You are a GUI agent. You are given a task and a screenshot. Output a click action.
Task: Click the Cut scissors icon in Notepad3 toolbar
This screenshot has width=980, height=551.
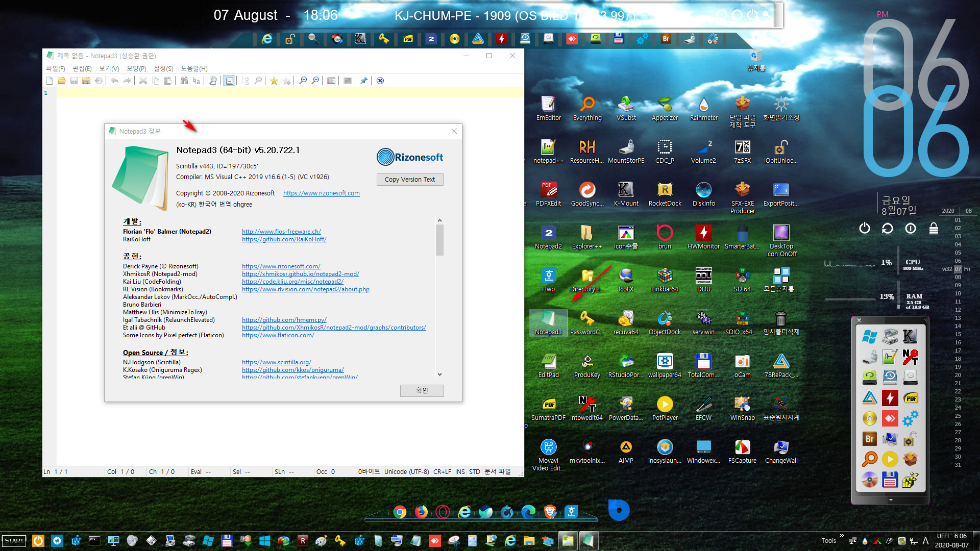point(143,81)
